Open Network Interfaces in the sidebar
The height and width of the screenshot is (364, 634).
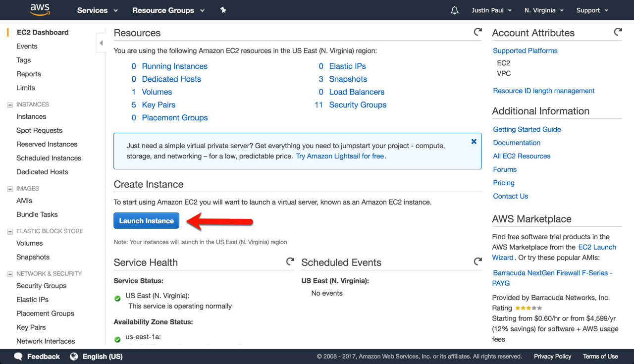point(46,341)
